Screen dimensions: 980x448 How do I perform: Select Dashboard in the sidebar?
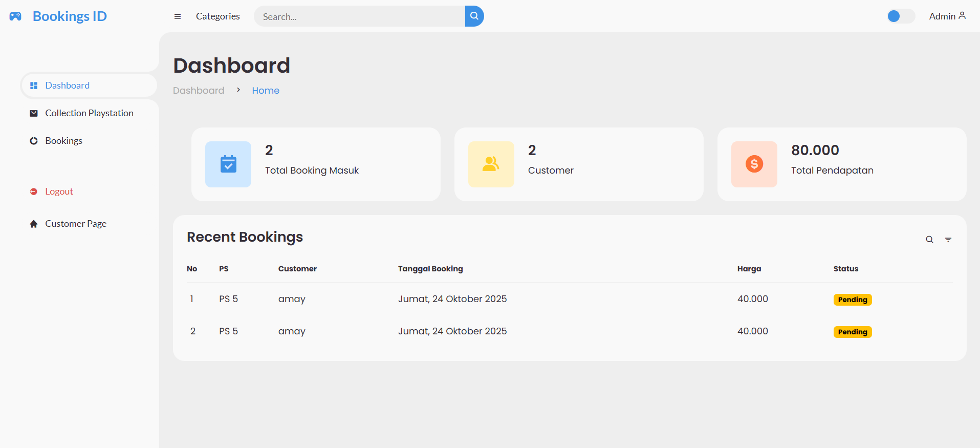[x=67, y=86]
